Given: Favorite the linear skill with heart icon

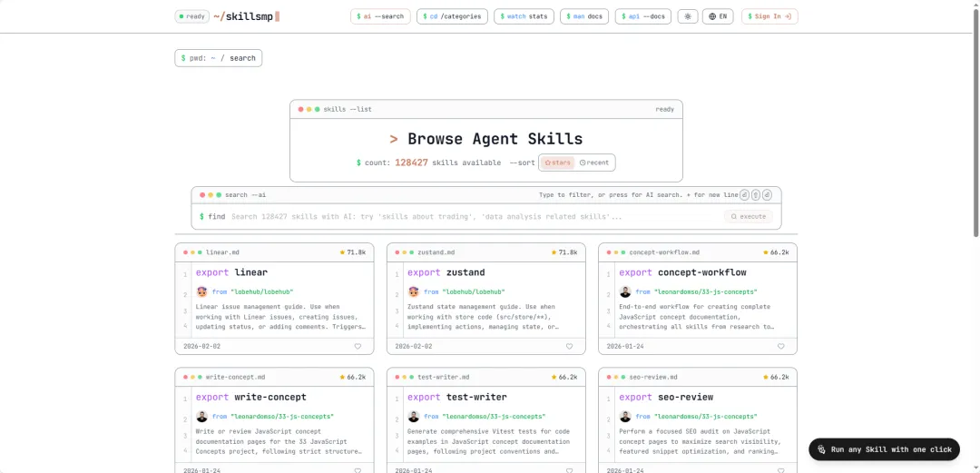Looking at the screenshot, I should pyautogui.click(x=358, y=346).
